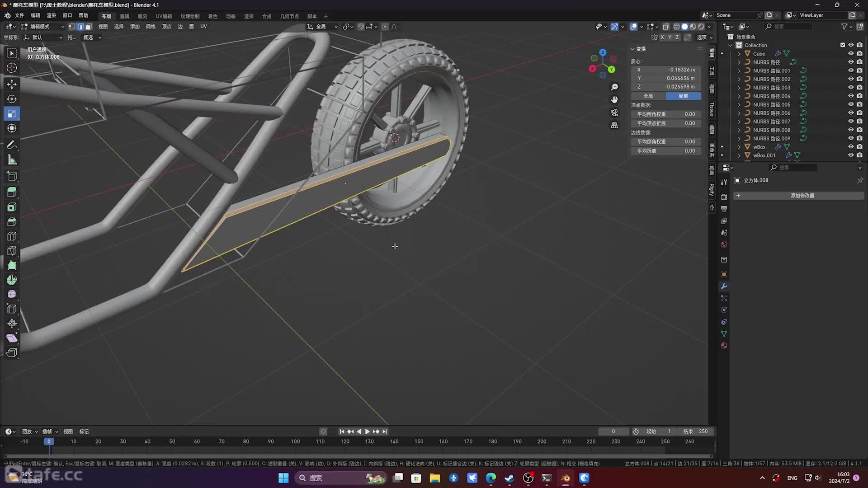Image resolution: width=868 pixels, height=488 pixels.
Task: Select the Transform tool
Action: [x=12, y=129]
